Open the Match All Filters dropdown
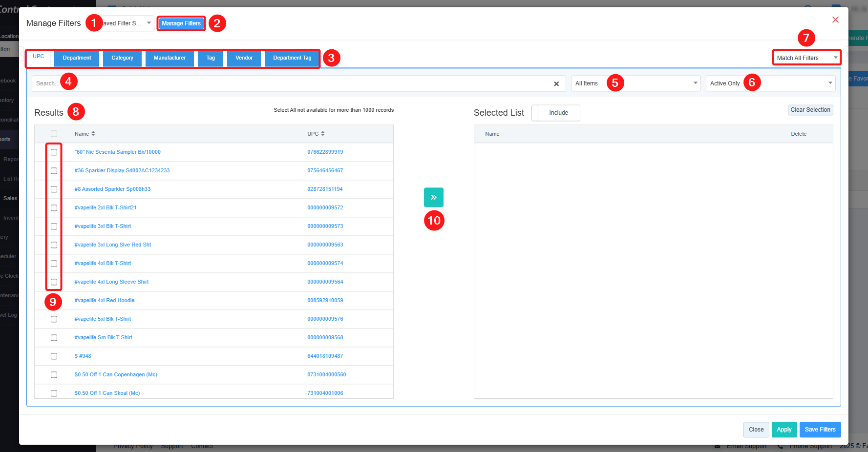868x452 pixels. click(x=806, y=58)
